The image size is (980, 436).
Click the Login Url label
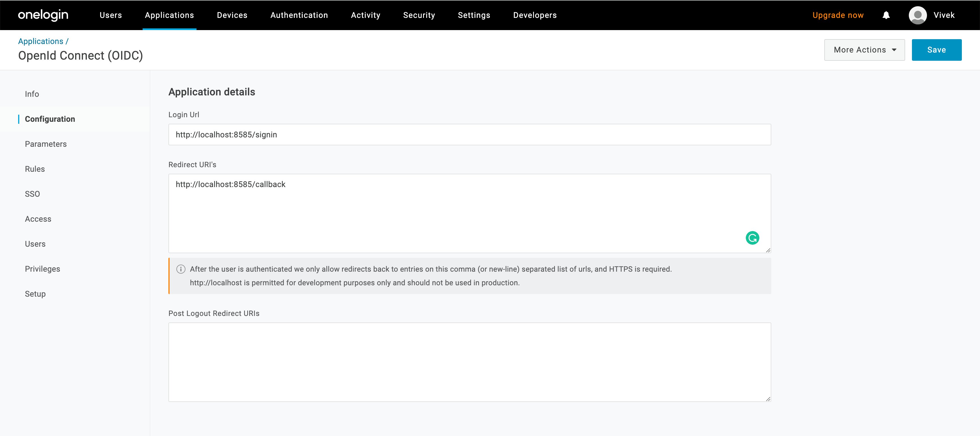click(x=183, y=115)
